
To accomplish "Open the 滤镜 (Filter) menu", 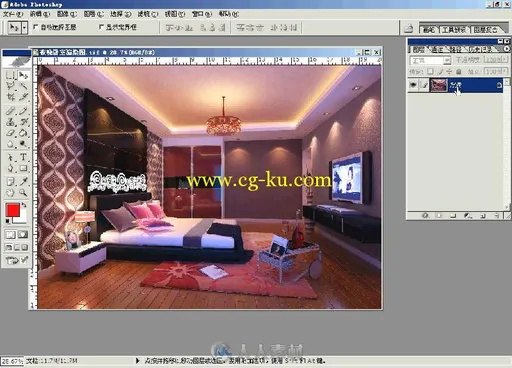I will (x=148, y=14).
